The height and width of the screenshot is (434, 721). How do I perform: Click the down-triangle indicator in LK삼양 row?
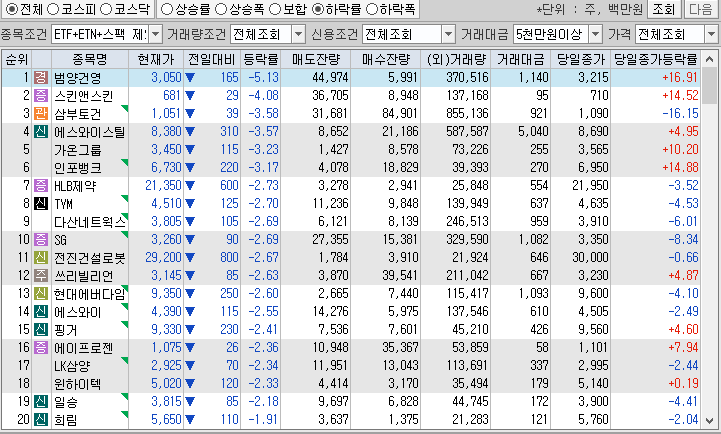coord(190,366)
